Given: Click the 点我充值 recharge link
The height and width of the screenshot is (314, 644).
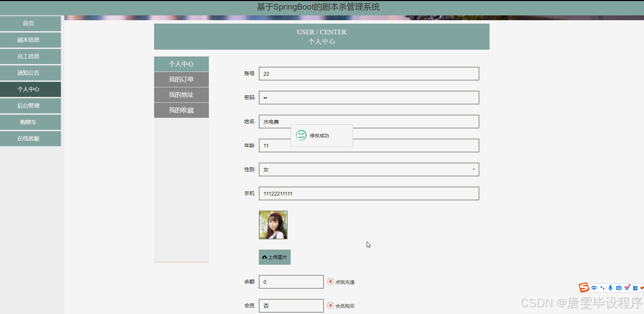Looking at the screenshot, I should [x=345, y=282].
